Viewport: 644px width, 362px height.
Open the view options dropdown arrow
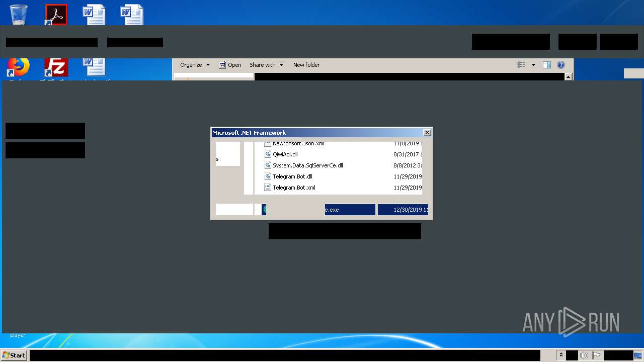[x=533, y=65]
